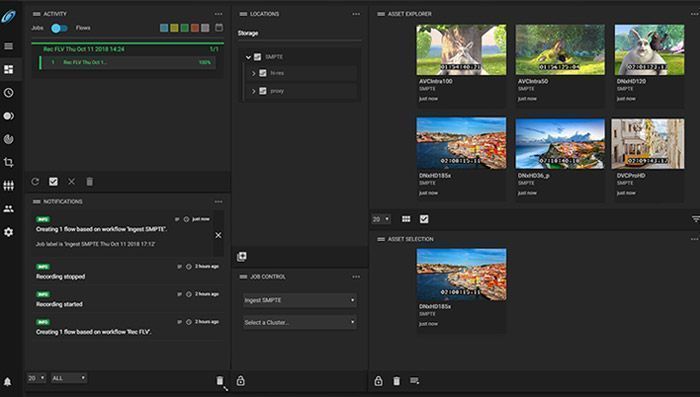Toggle the Jobs/Flows switch
This screenshot has height=397, width=700.
59,28
